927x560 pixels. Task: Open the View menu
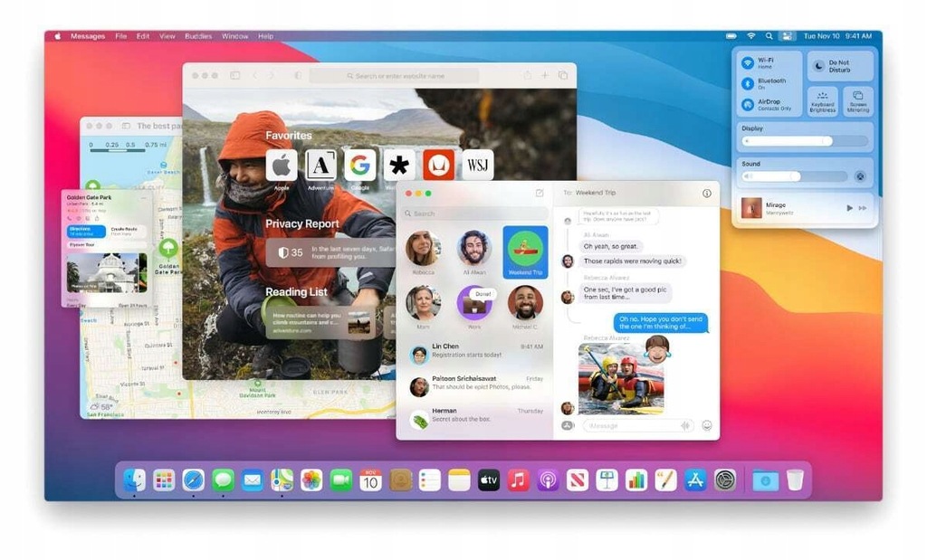(167, 36)
